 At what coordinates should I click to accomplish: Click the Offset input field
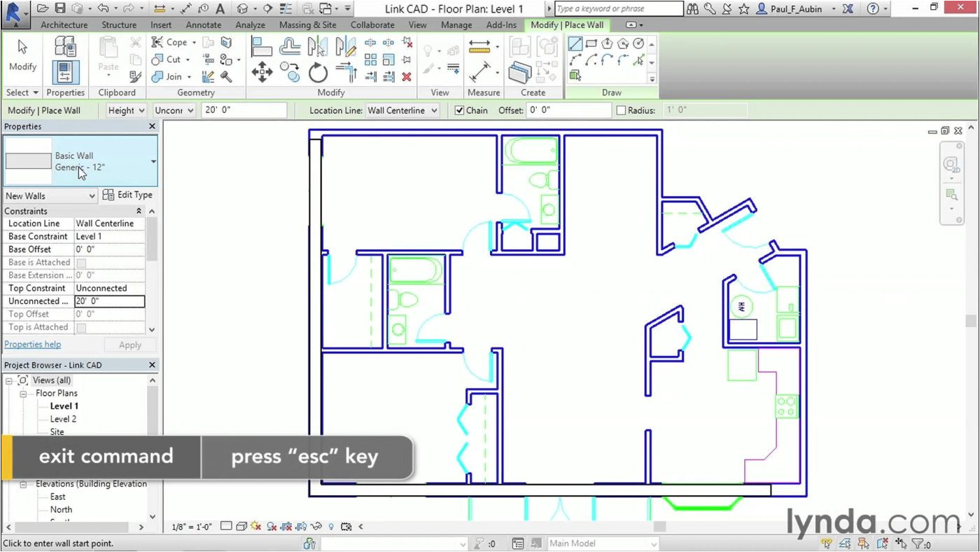568,111
